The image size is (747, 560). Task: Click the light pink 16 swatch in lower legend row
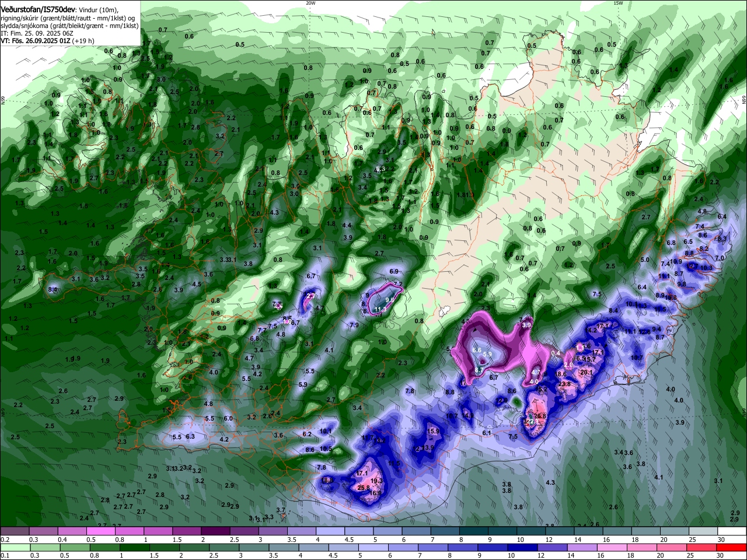(613, 547)
